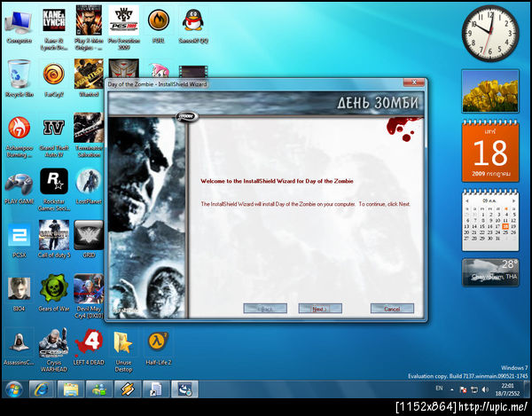
Task: Select the Terminator Salvation icon
Action: [89, 136]
